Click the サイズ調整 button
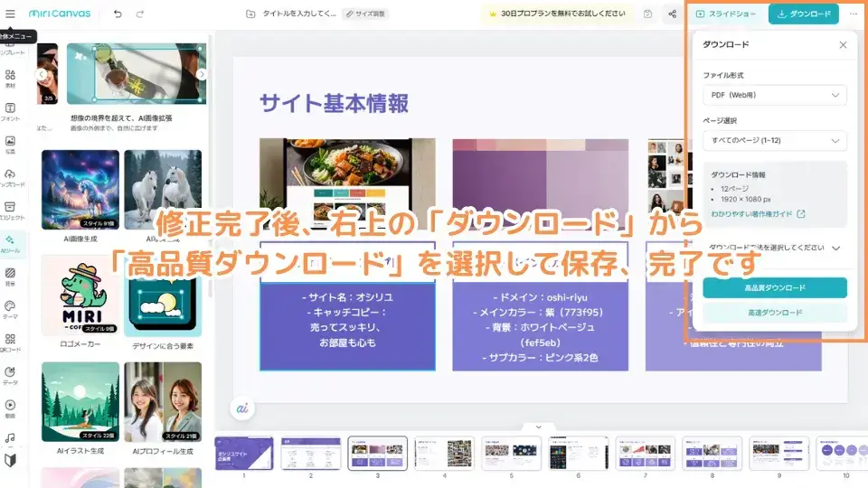Image resolution: width=868 pixels, height=488 pixels. [364, 14]
